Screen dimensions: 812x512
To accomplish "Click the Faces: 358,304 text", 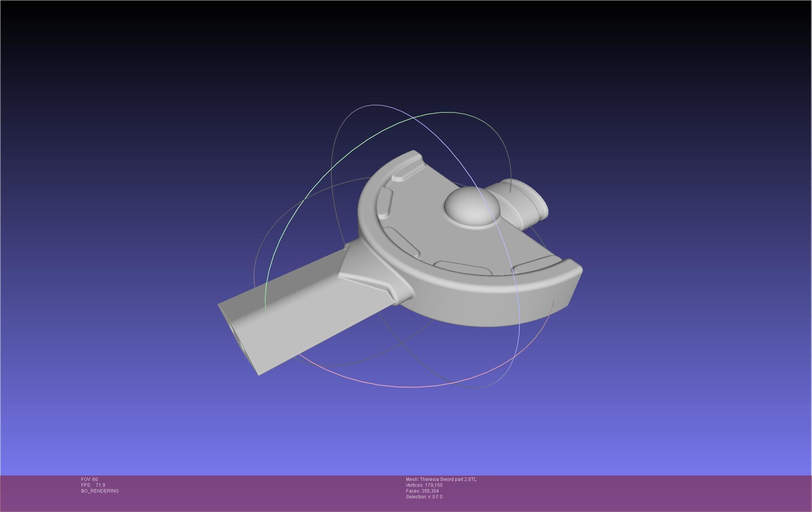I will click(422, 491).
